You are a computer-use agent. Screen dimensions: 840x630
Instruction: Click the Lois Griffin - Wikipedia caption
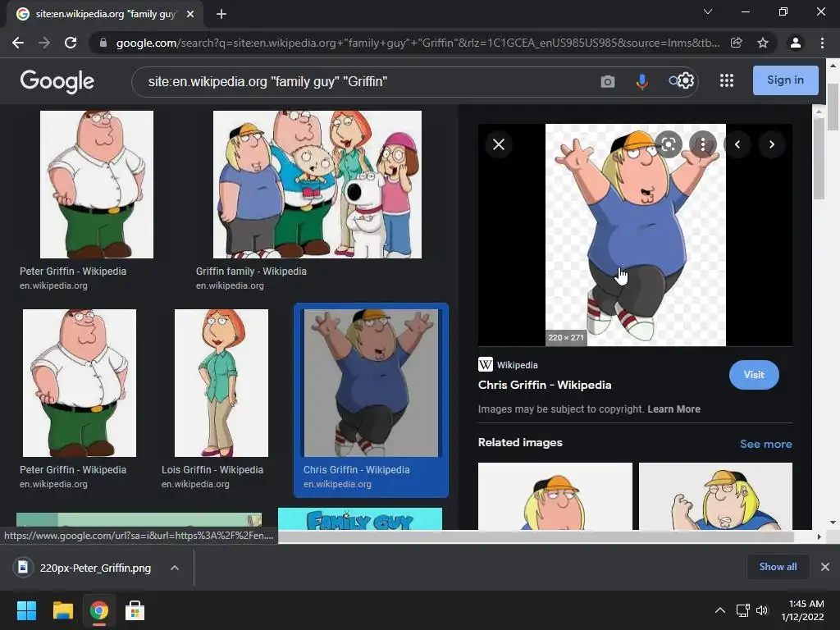[x=212, y=470]
